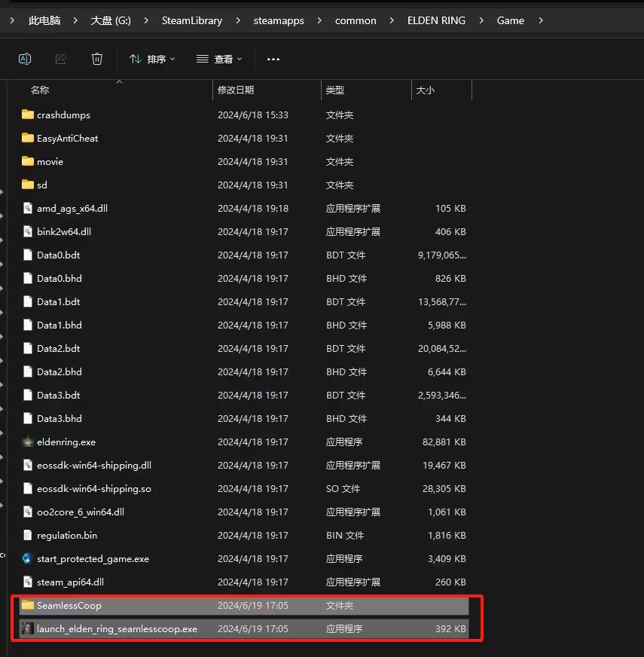Open the 排序 sort dropdown
644x657 pixels.
(152, 59)
